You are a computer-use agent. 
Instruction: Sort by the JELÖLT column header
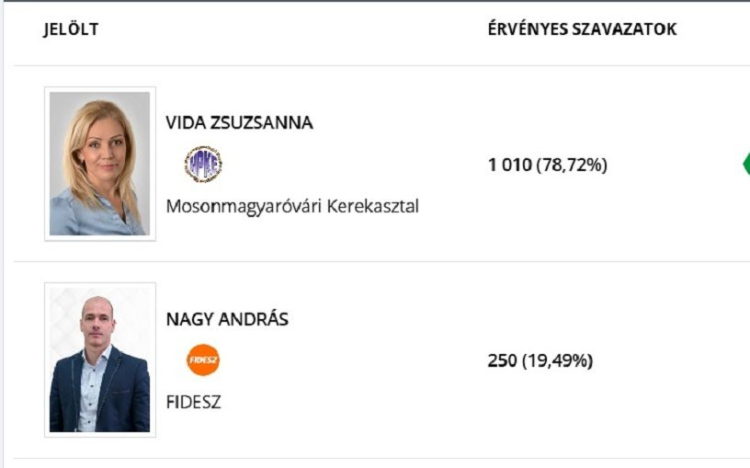pyautogui.click(x=70, y=30)
